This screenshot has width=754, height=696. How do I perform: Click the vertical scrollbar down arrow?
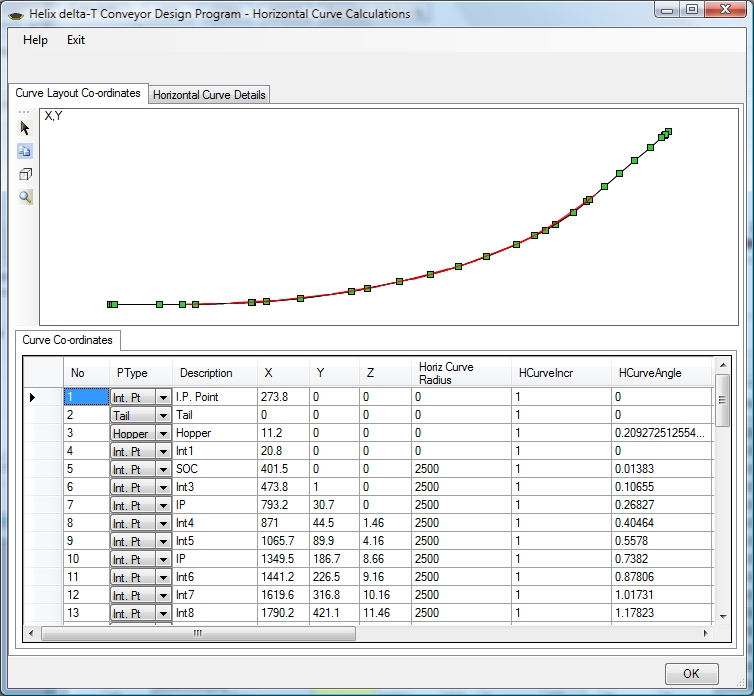click(x=723, y=618)
